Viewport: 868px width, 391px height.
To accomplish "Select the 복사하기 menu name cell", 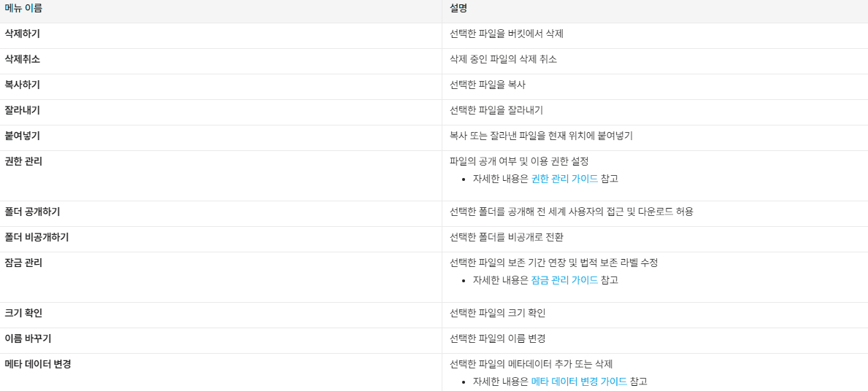I will (x=221, y=86).
